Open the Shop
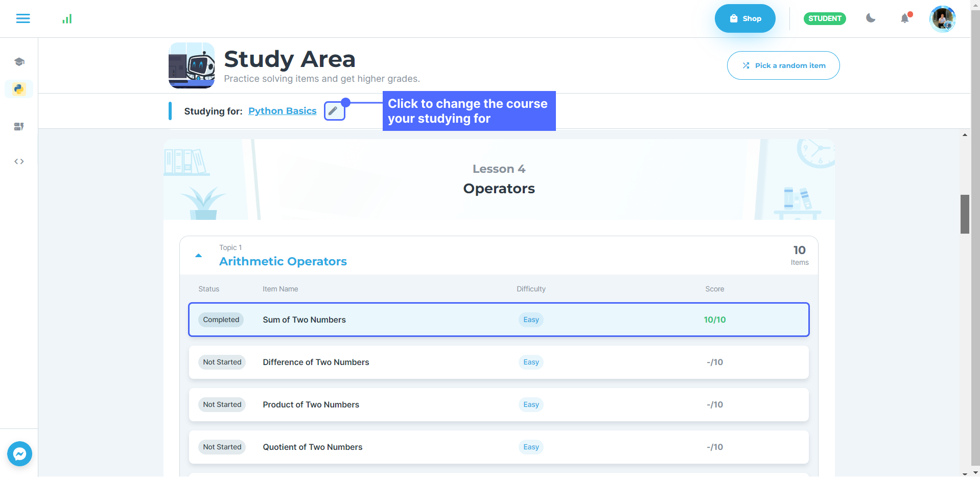 pos(744,18)
